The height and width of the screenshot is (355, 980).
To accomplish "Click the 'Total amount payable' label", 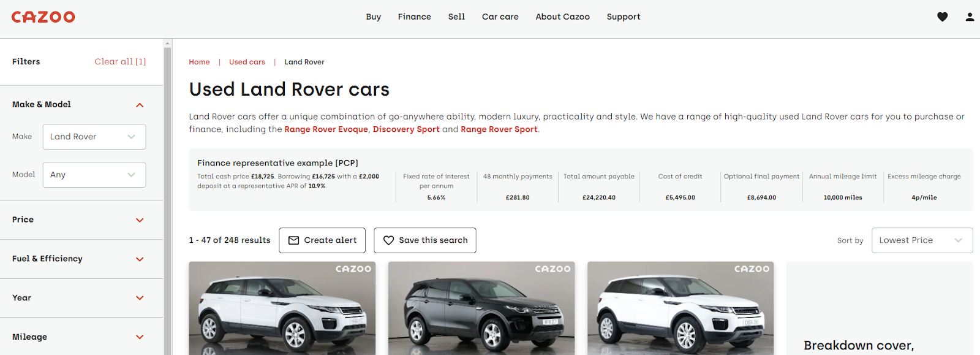I will coord(599,177).
